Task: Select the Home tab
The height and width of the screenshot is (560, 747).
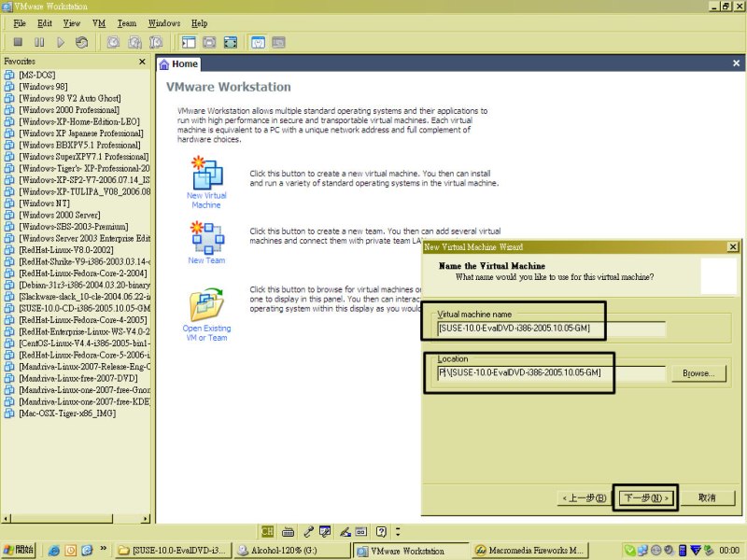Action: pos(178,63)
